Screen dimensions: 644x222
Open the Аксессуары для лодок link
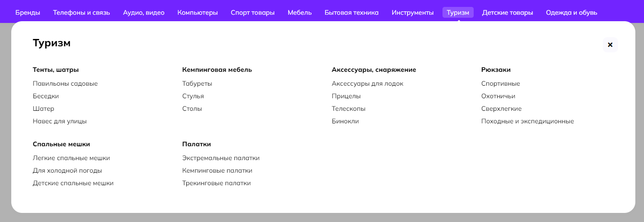368,84
